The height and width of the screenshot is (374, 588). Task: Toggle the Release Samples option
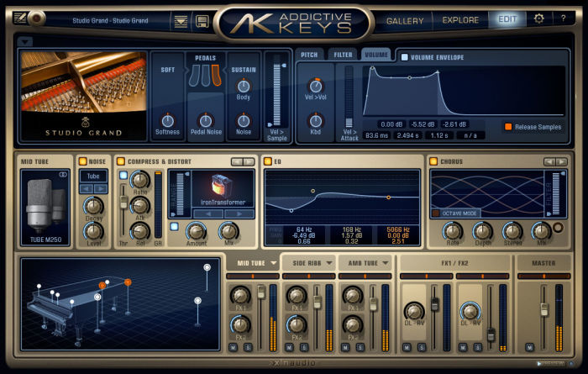point(508,127)
